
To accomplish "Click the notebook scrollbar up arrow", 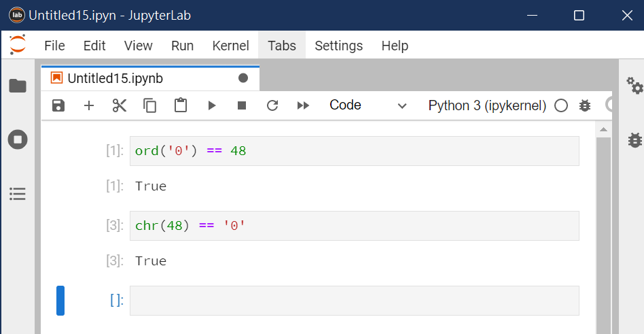I will pyautogui.click(x=603, y=129).
